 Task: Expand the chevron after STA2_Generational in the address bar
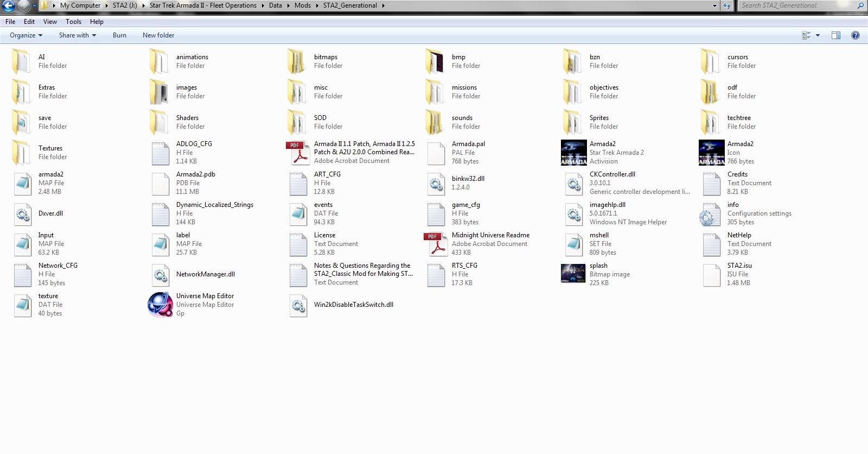[383, 5]
